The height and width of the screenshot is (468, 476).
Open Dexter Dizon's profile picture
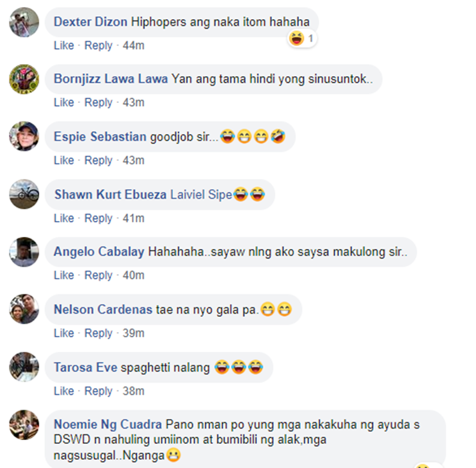24,22
